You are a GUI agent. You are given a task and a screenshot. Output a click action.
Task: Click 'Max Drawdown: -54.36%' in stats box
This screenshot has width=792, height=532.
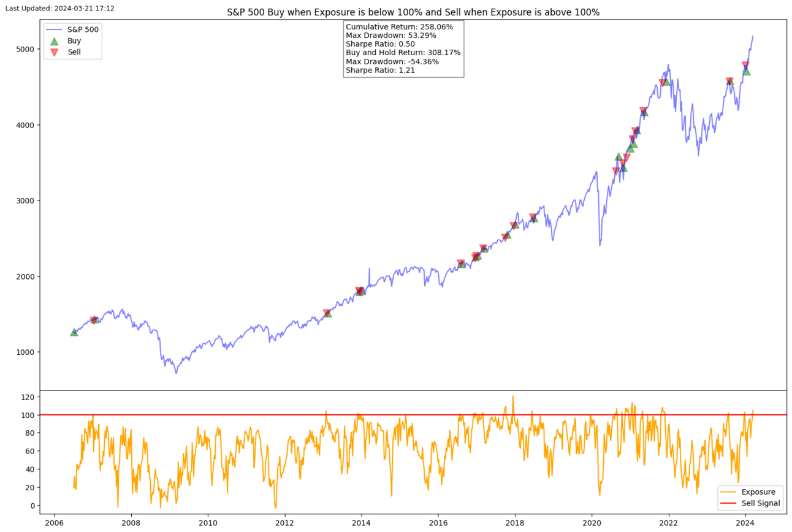click(x=392, y=61)
